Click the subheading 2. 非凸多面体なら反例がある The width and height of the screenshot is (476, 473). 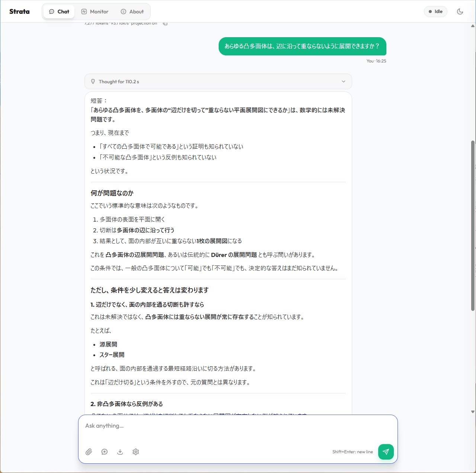pyautogui.click(x=126, y=404)
